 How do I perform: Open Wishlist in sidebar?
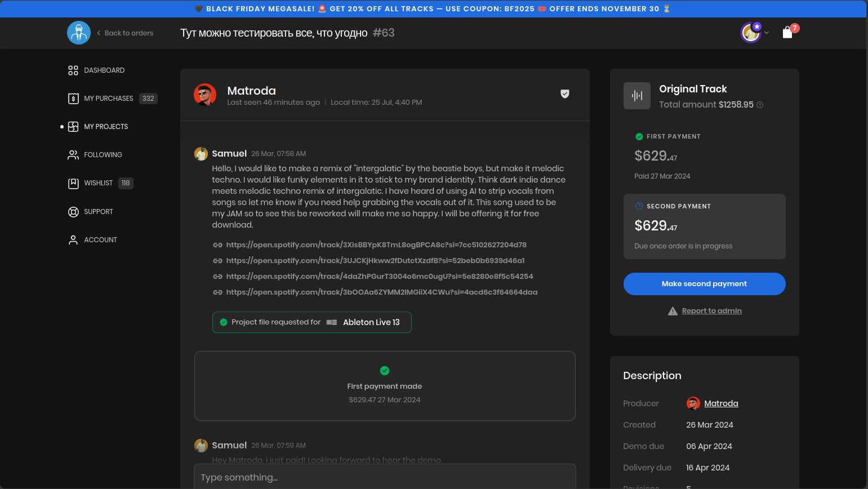tap(98, 183)
